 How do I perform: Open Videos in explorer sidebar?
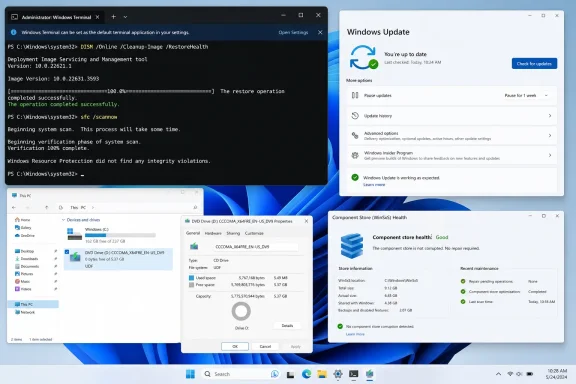pos(23,289)
